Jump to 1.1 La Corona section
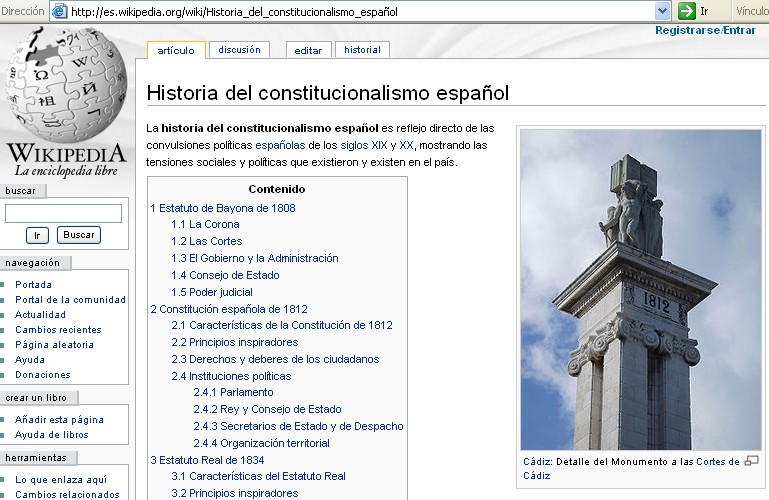769x500 pixels. (205, 224)
